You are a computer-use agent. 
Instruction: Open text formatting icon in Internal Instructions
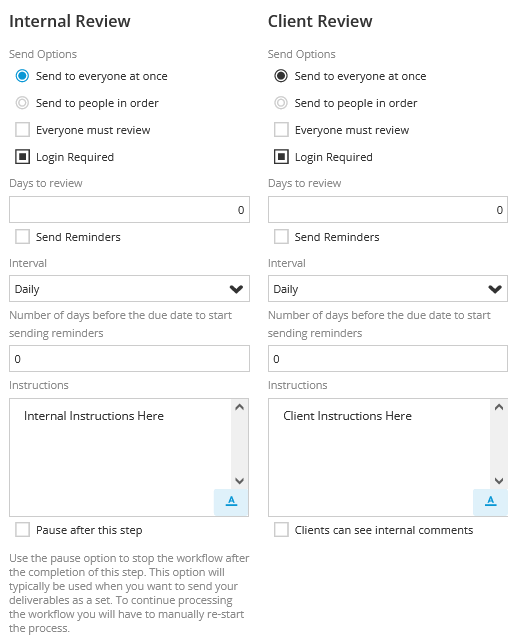(x=231, y=502)
